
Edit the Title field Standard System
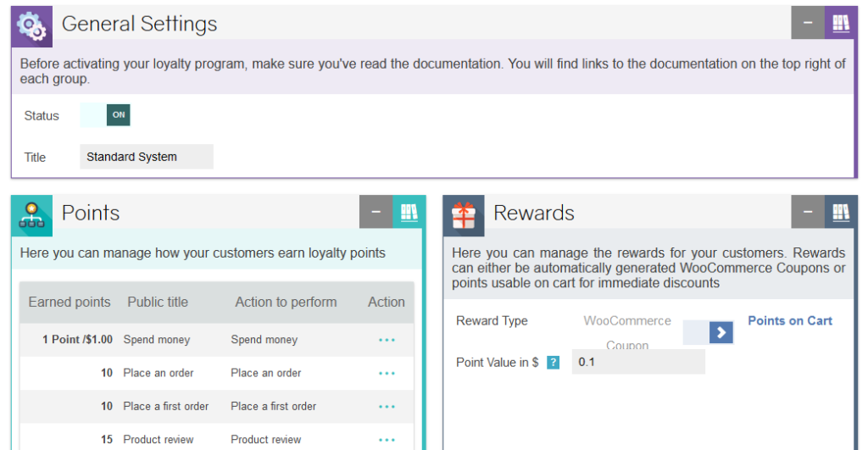click(x=147, y=157)
